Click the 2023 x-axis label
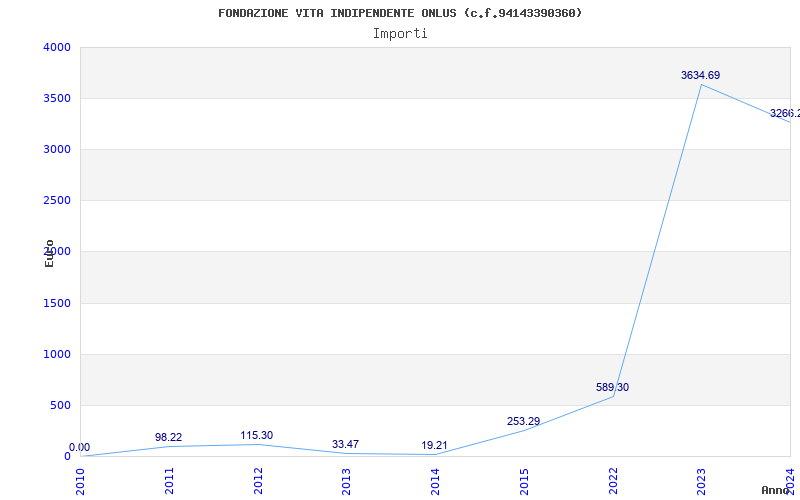 [702, 481]
